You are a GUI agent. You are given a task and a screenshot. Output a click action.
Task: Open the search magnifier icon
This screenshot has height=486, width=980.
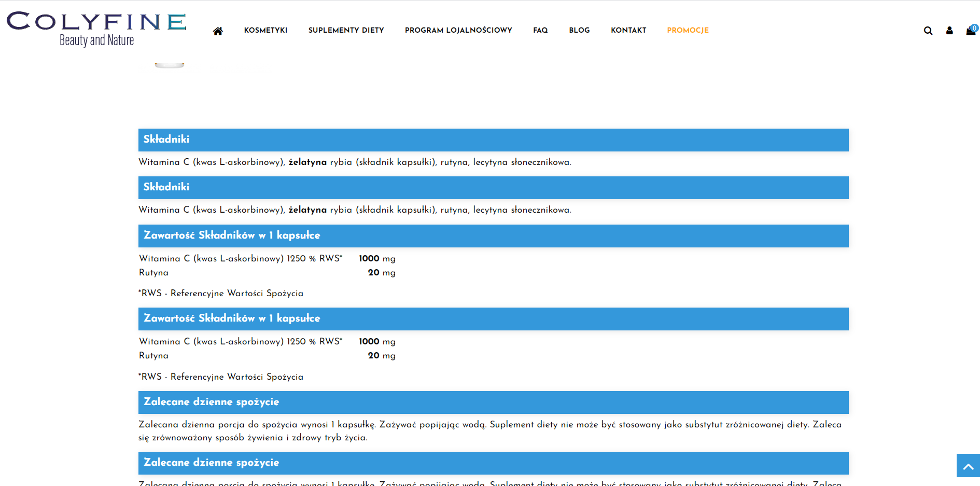coord(928,31)
